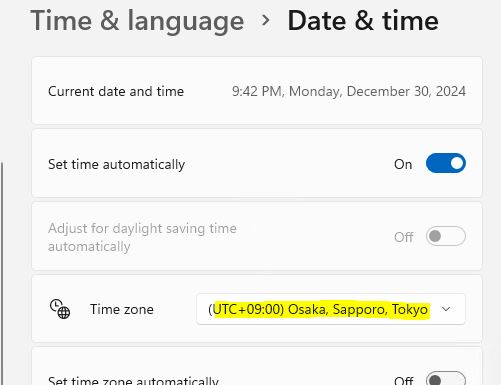Click the left navigation scrollbar line

tap(2, 273)
